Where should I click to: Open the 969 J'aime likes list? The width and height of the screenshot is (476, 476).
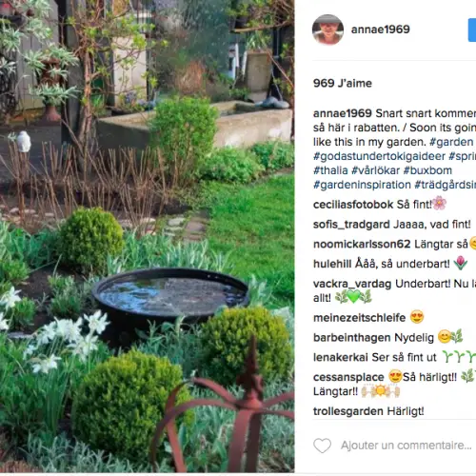[343, 83]
